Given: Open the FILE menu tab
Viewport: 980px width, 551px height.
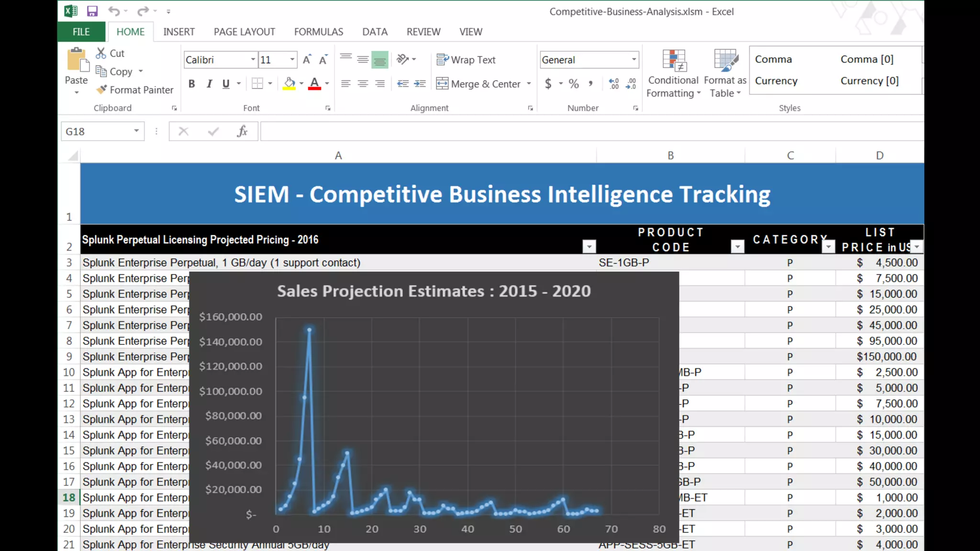Looking at the screenshot, I should [81, 32].
